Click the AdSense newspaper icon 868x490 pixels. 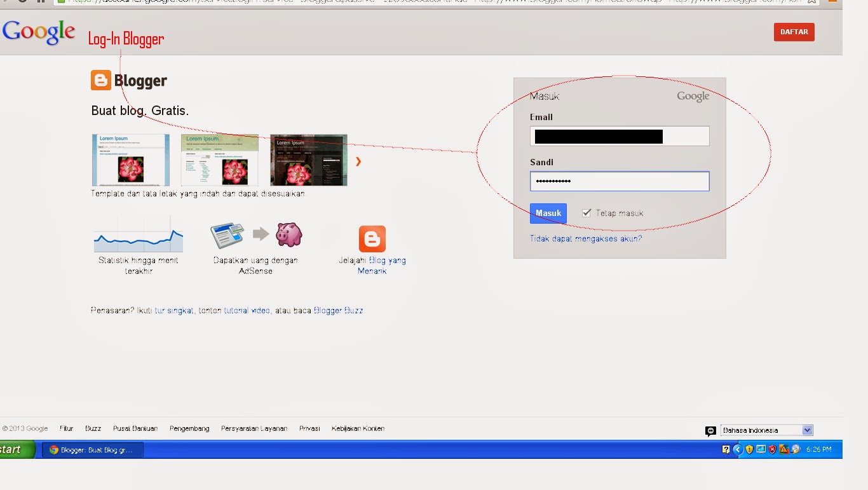227,235
